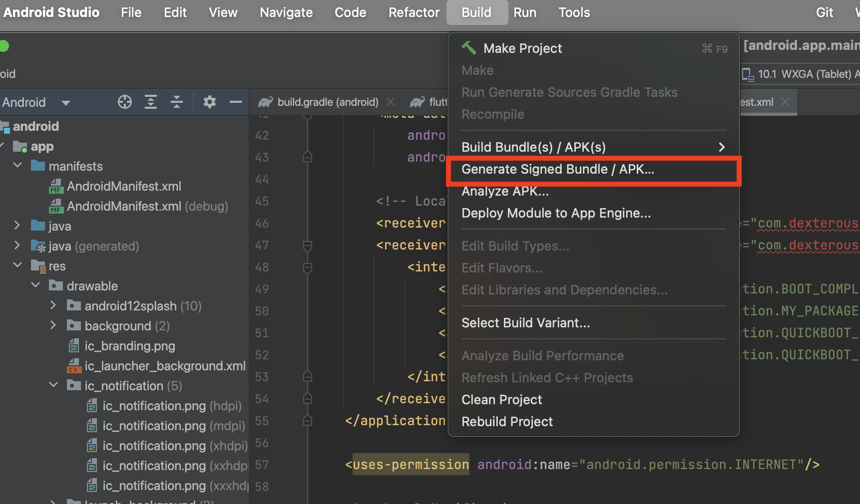Screen dimensions: 860x504
Task: Click the device icon beside 10.1 WXGA Tablet
Action: pyautogui.click(x=748, y=74)
